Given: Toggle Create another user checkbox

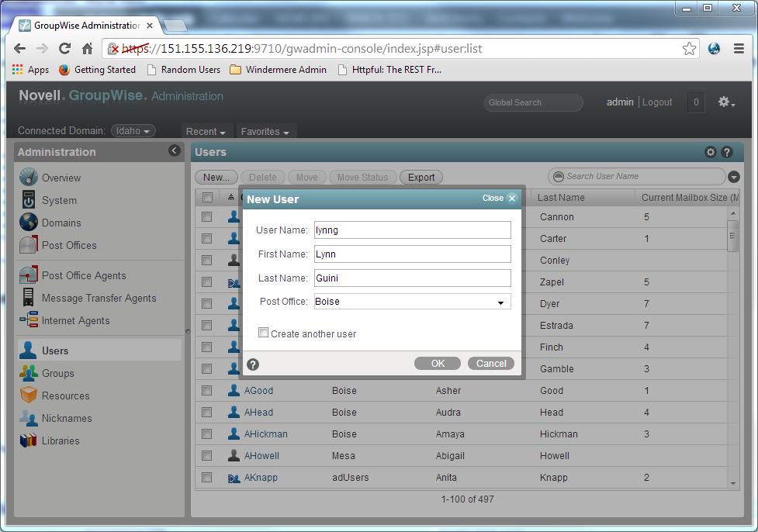Looking at the screenshot, I should click(263, 333).
